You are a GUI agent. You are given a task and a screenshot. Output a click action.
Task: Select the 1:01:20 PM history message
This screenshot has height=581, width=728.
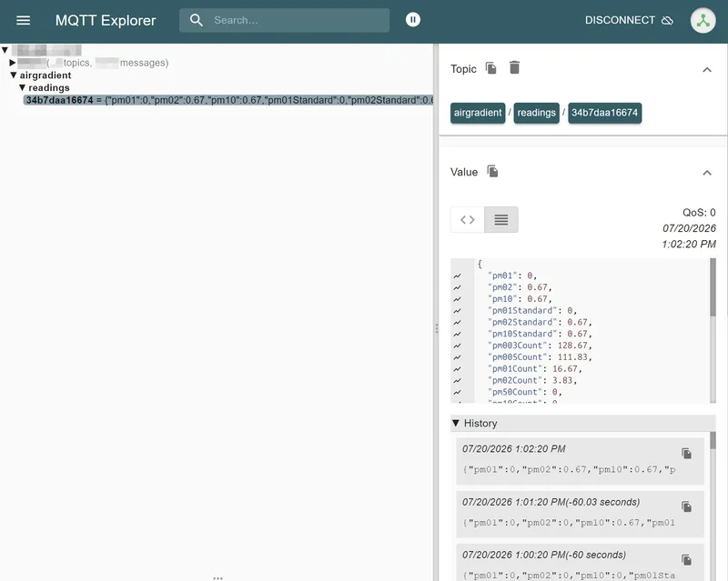(x=580, y=515)
